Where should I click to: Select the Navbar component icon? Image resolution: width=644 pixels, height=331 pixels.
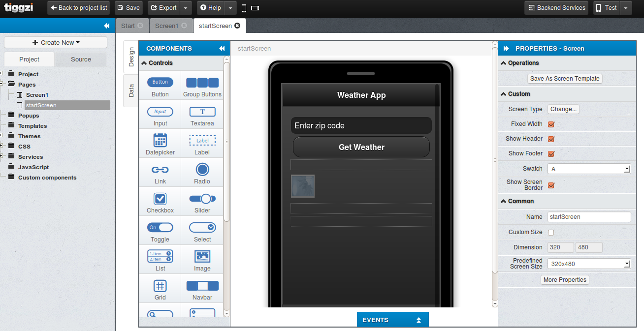coord(202,286)
